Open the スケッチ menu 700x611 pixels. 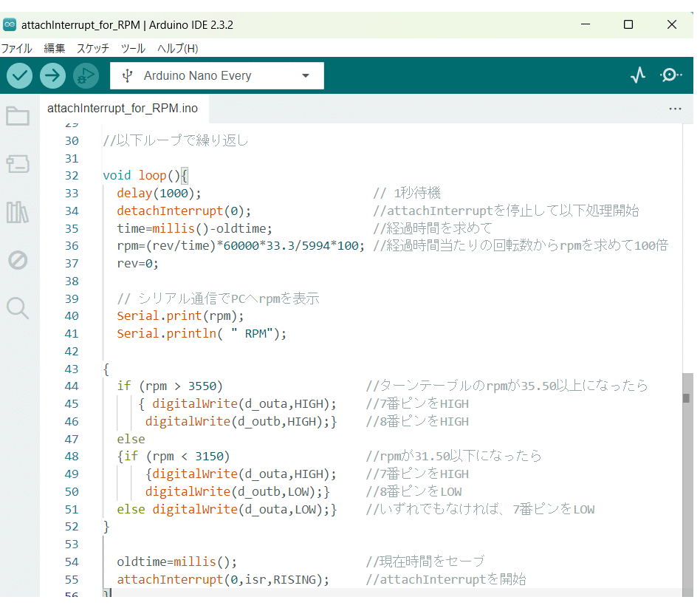pyautogui.click(x=93, y=48)
